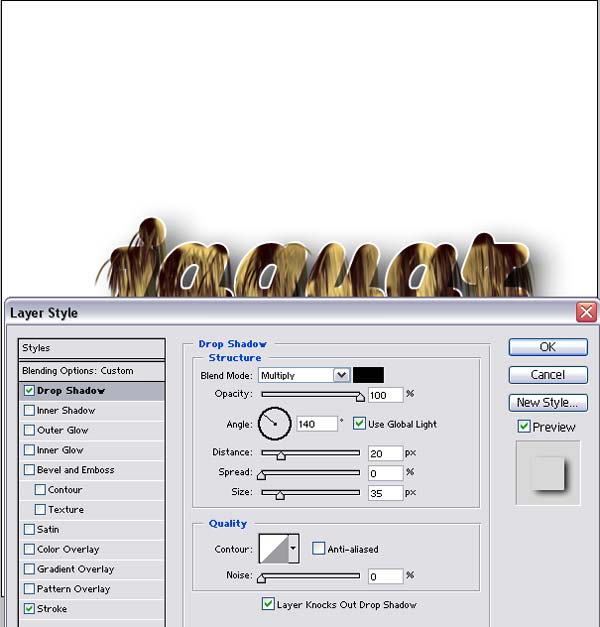Screen dimensions: 600x627
Task: Click the Color Overlay effect label
Action: pos(68,549)
